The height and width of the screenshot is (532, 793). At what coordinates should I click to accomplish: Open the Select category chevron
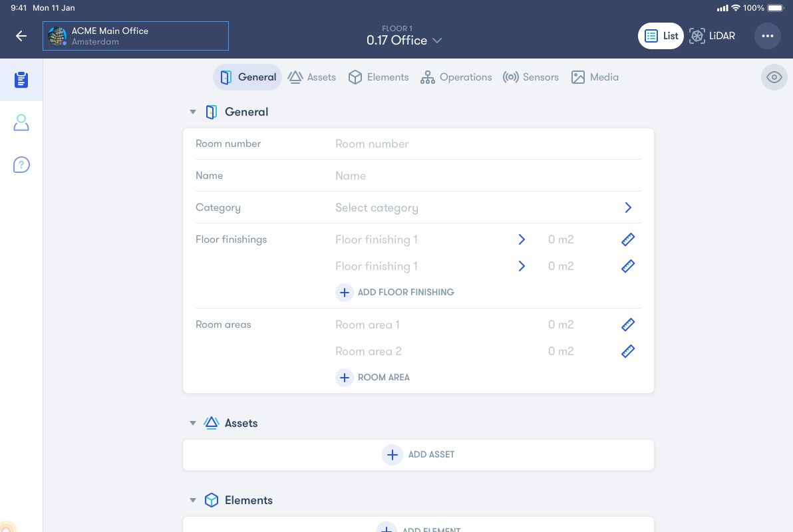[627, 207]
